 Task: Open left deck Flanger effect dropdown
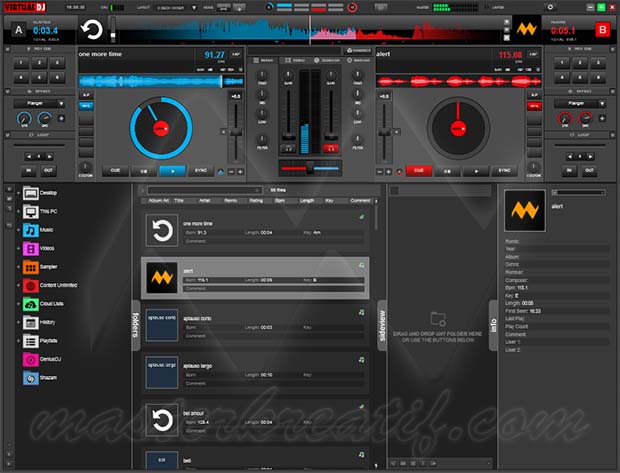pyautogui.click(x=39, y=104)
